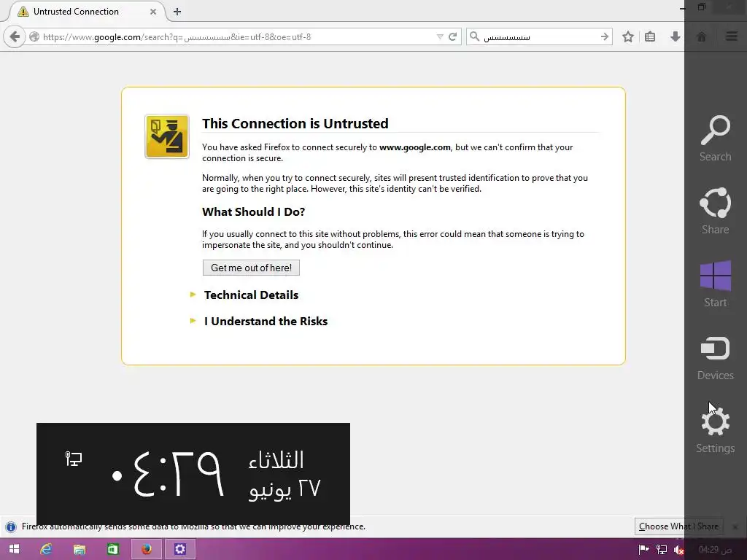Click the search go arrow
This screenshot has width=747, height=560.
click(605, 36)
